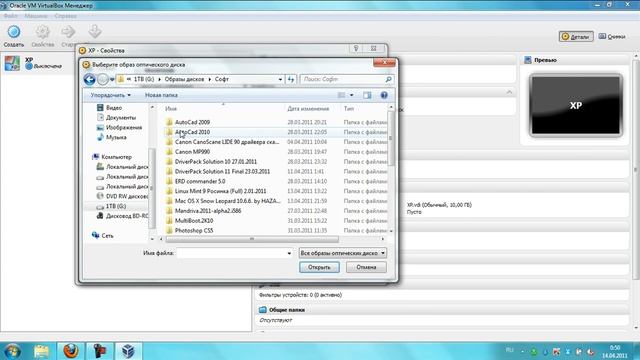Screen dimensions: 640x360
Task: Go back using the blue back arrow
Action: point(89,79)
